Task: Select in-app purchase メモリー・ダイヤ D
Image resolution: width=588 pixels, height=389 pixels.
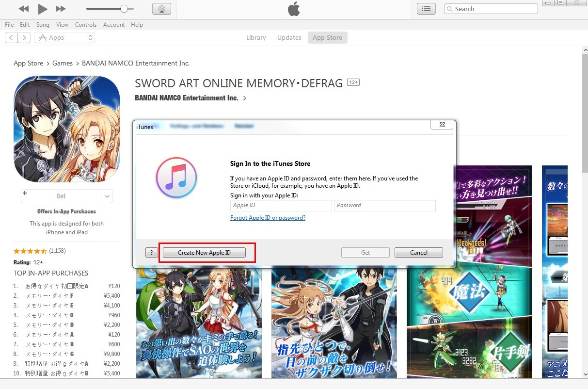Action: 67,324
